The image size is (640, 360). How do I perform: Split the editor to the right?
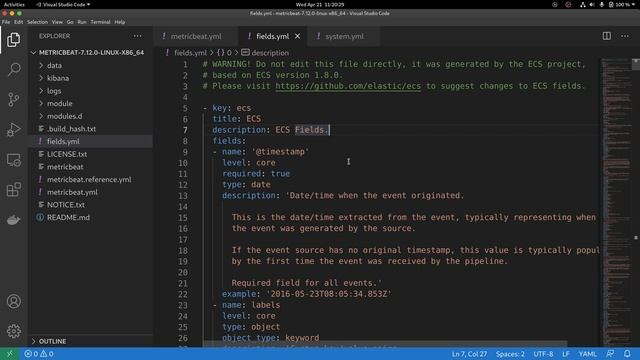coord(607,36)
